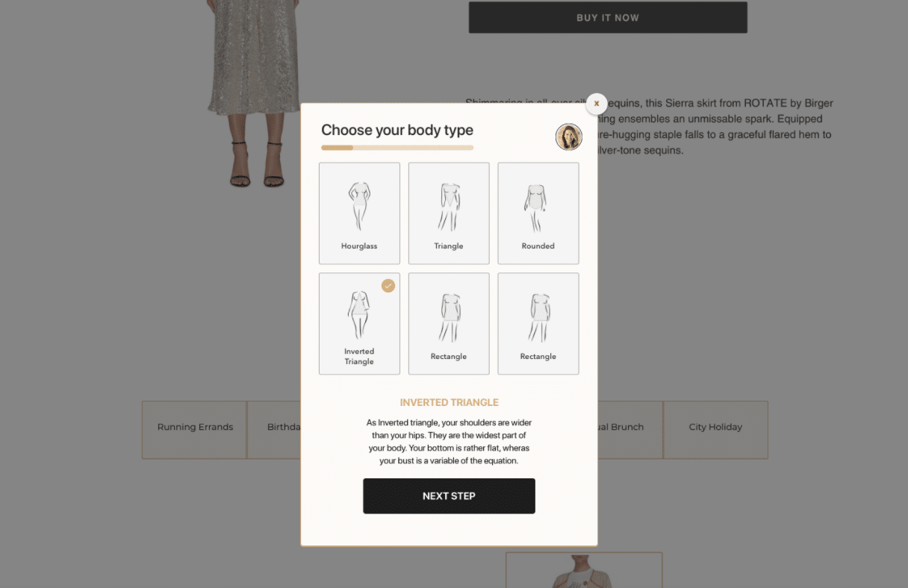Select the rightmost Rectangle body type card
This screenshot has width=908, height=588.
538,324
